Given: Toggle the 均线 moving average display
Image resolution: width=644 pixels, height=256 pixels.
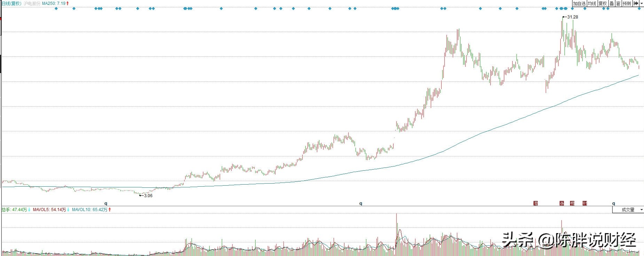Looking at the screenshot, I should coord(592,3).
